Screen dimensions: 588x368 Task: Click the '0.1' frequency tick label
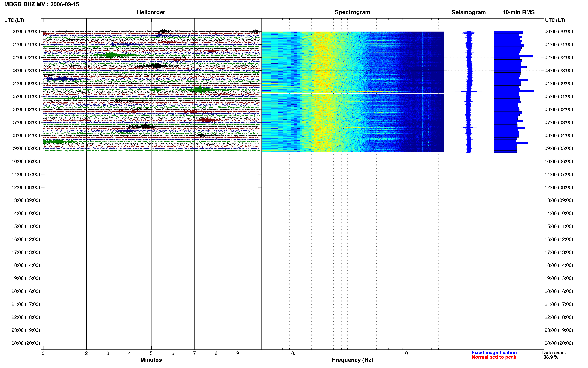coord(295,353)
